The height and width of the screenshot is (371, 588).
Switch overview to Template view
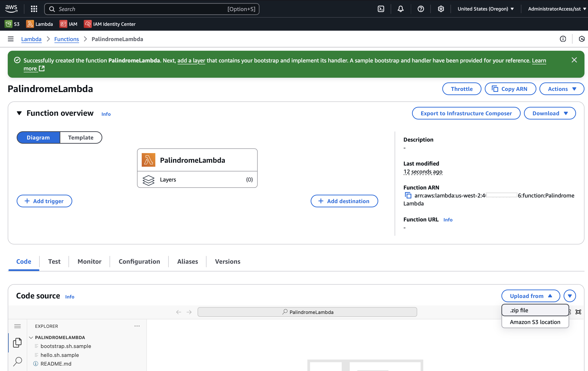[x=80, y=137]
